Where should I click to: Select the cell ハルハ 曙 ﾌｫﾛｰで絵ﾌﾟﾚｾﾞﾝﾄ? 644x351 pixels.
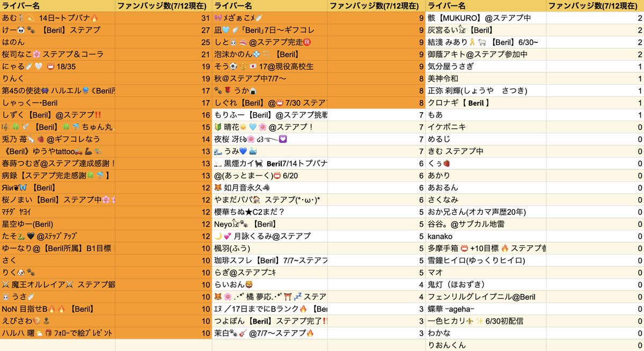57,333
